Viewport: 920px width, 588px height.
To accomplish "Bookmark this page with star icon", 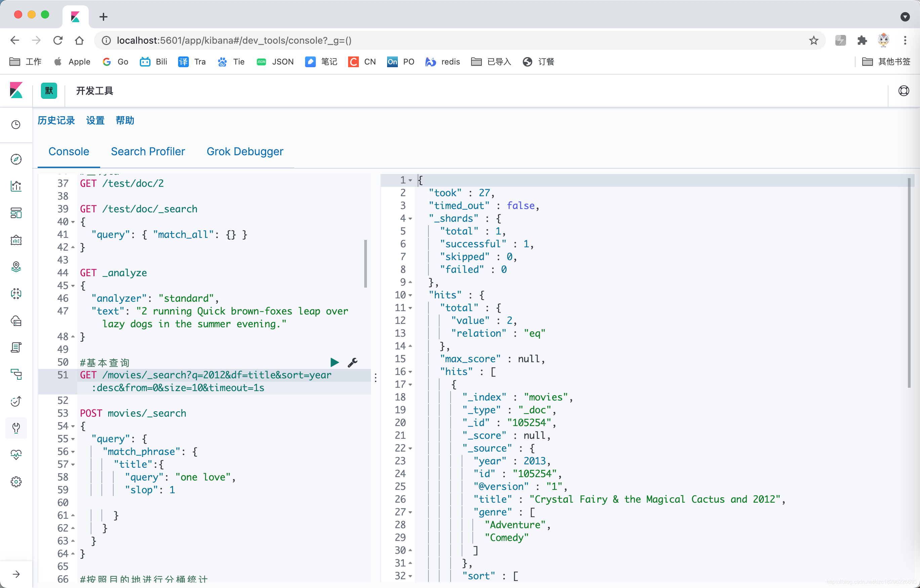I will tap(813, 41).
